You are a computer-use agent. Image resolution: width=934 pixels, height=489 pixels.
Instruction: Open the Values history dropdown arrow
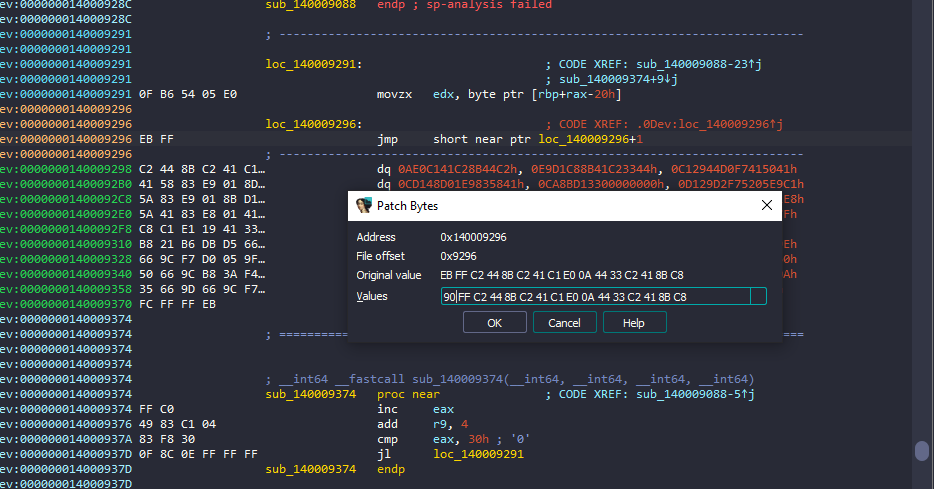[x=758, y=296]
